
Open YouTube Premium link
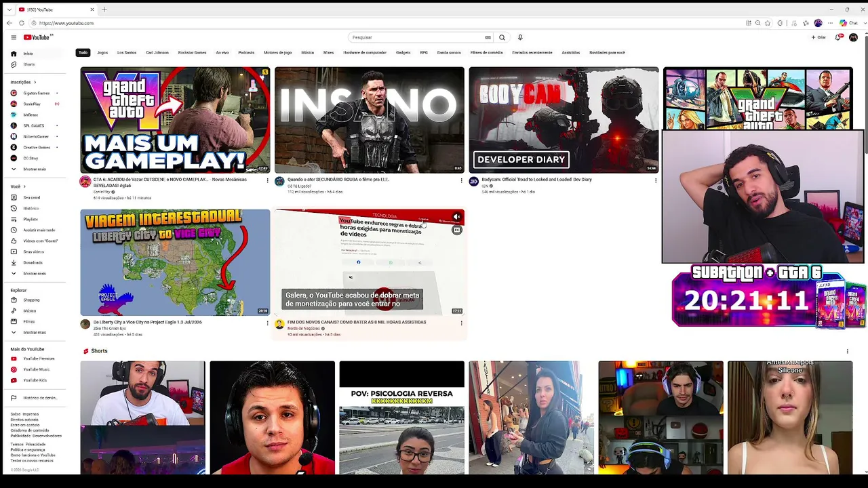tap(39, 359)
